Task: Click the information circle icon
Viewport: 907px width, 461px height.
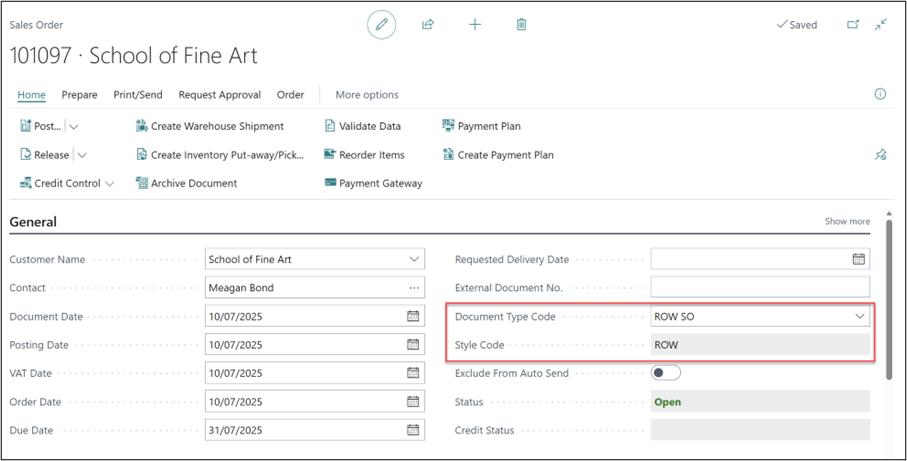Action: (880, 94)
